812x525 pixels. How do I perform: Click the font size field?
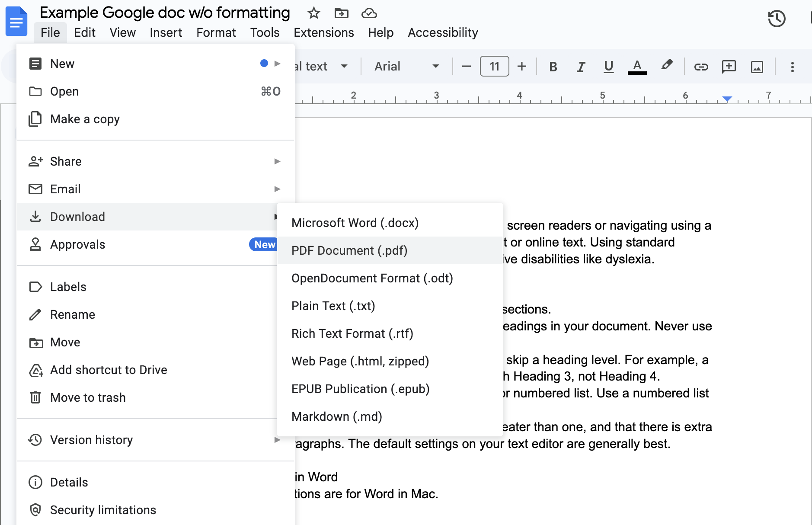click(494, 66)
